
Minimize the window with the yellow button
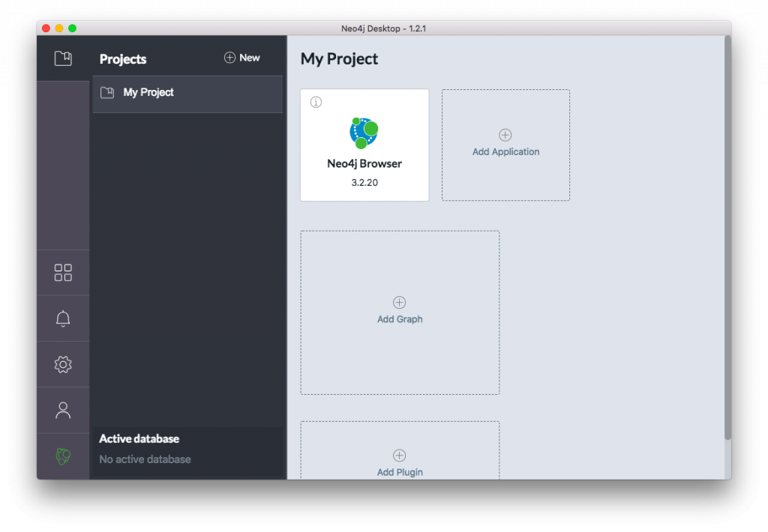pos(59,28)
